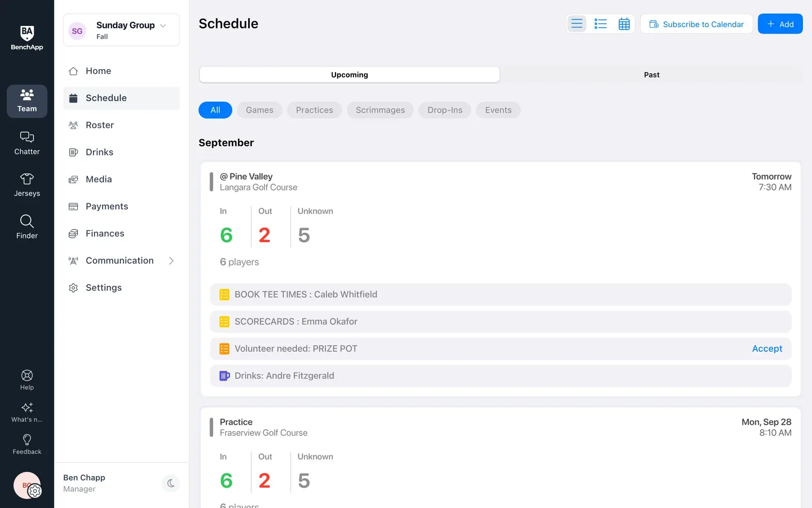Open Media in sidebar
Screen dimensions: 812x508
pyautogui.click(x=121, y=179)
